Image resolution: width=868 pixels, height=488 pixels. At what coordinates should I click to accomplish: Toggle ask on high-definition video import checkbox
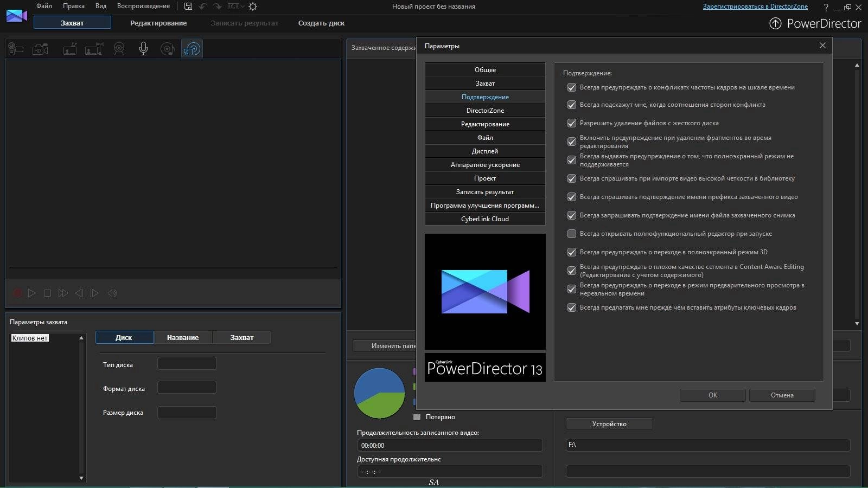pyautogui.click(x=571, y=178)
